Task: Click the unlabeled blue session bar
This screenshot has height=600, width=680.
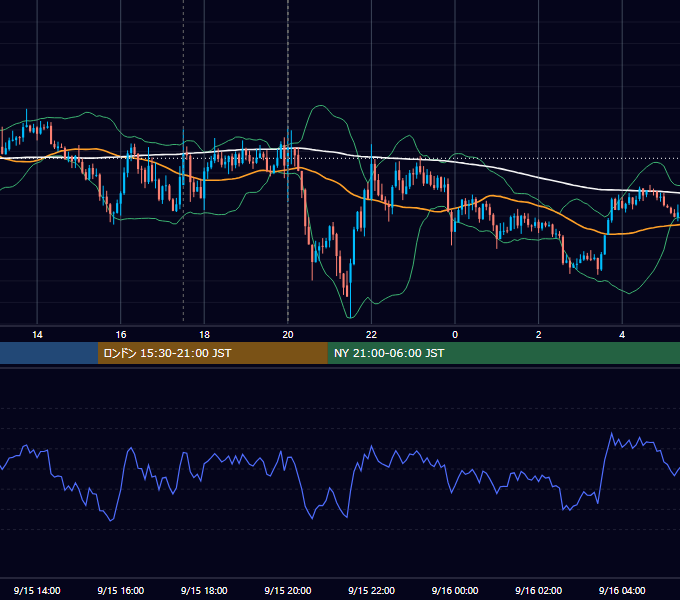Action: (x=49, y=353)
